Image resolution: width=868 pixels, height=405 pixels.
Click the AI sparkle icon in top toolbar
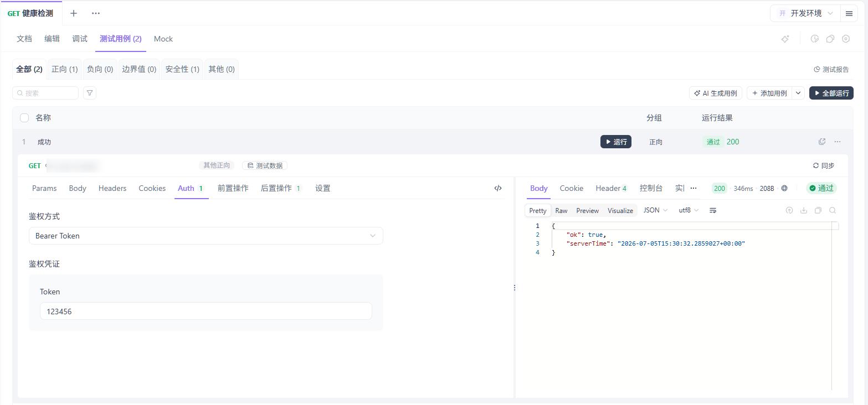click(x=785, y=39)
